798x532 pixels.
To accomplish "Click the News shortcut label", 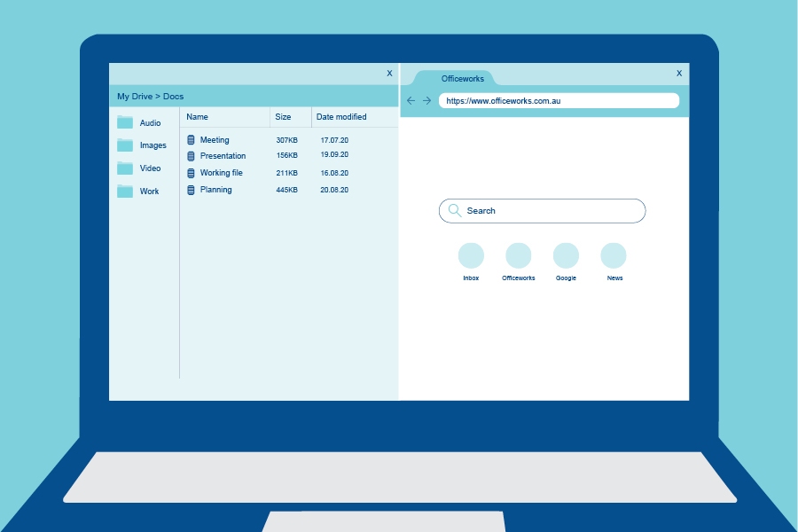I will pyautogui.click(x=614, y=278).
